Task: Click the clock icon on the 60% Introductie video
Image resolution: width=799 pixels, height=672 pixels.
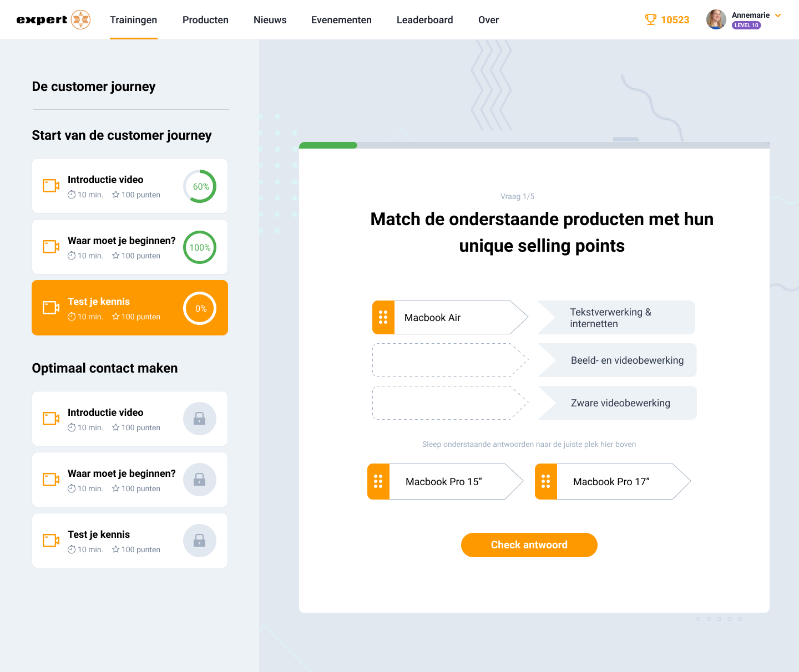Action: [72, 195]
